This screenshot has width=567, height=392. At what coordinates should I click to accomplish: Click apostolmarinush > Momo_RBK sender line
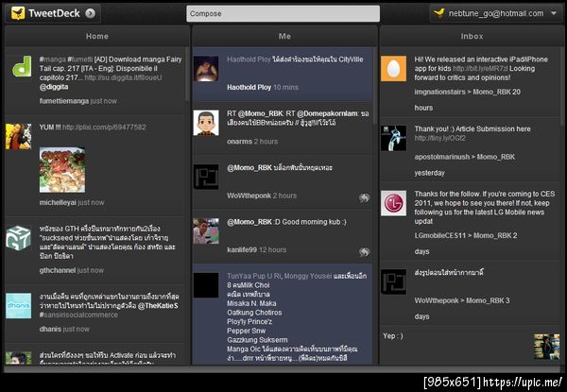pyautogui.click(x=465, y=157)
